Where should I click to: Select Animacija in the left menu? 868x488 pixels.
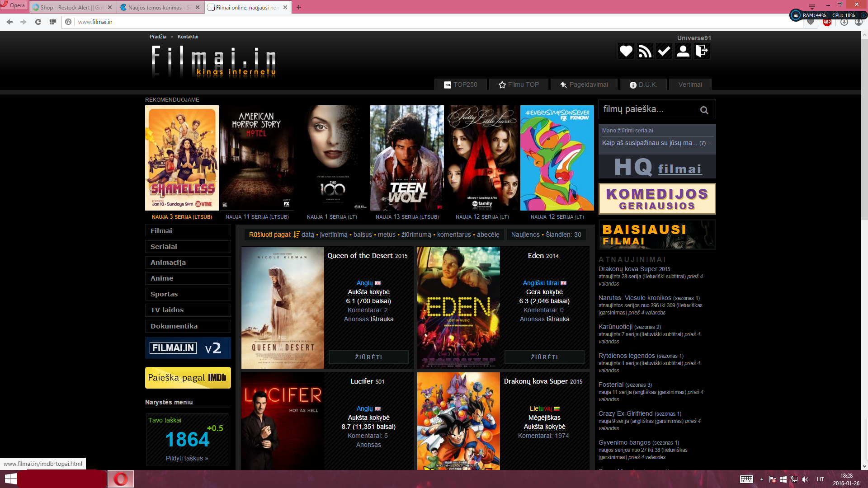pos(188,263)
